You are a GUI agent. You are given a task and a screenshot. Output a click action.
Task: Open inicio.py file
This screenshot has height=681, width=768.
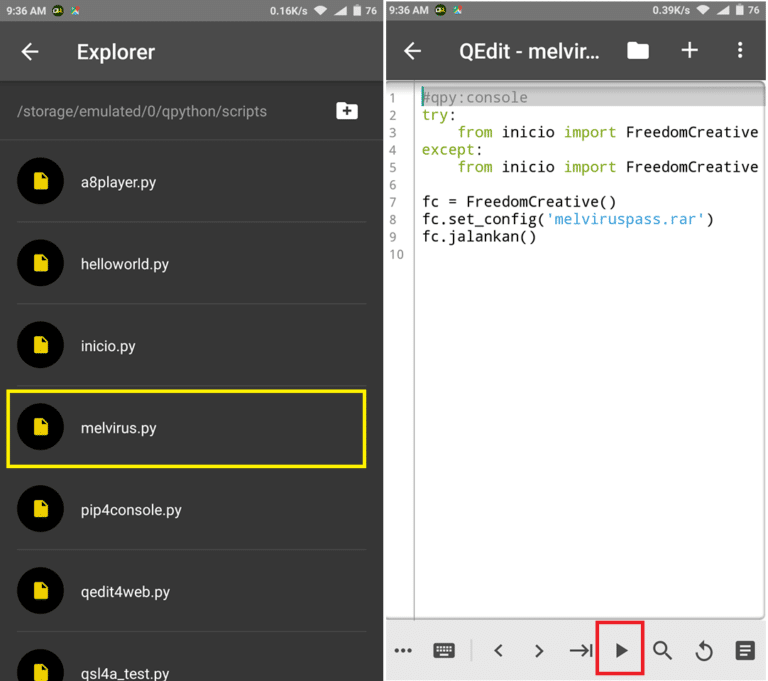point(192,345)
